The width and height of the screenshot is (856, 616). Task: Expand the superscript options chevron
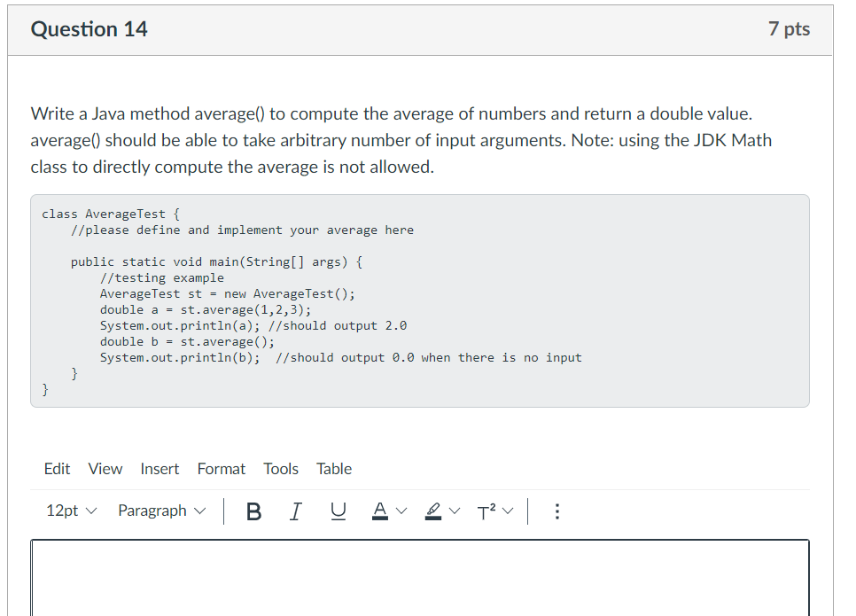tap(509, 511)
